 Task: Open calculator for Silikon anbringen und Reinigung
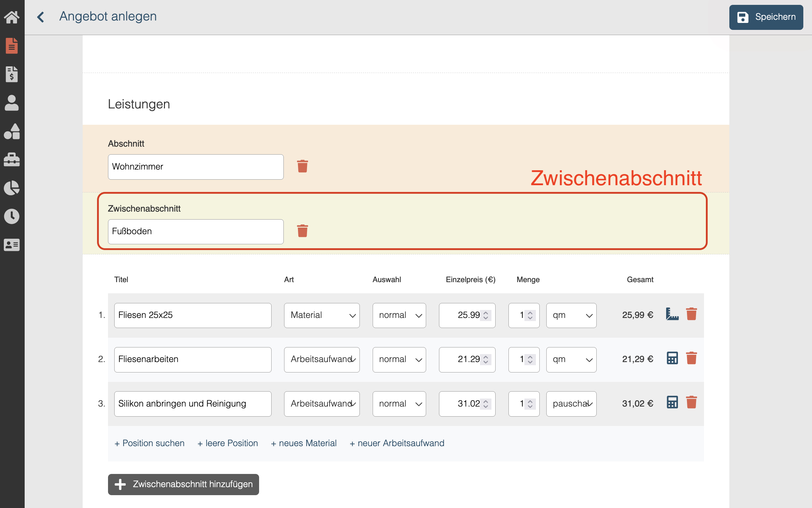point(672,402)
